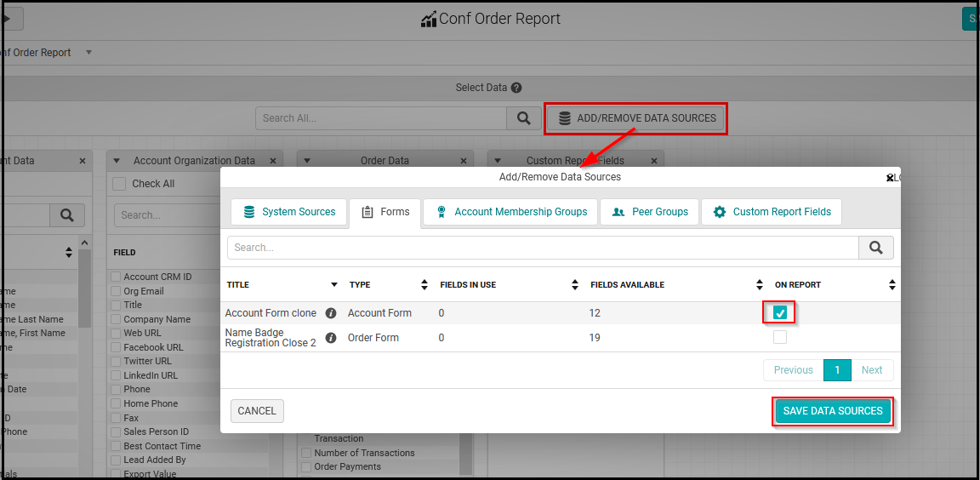Image resolution: width=980 pixels, height=480 pixels.
Task: Click the info icon beside Name Badge Registration Close 2
Action: [331, 338]
